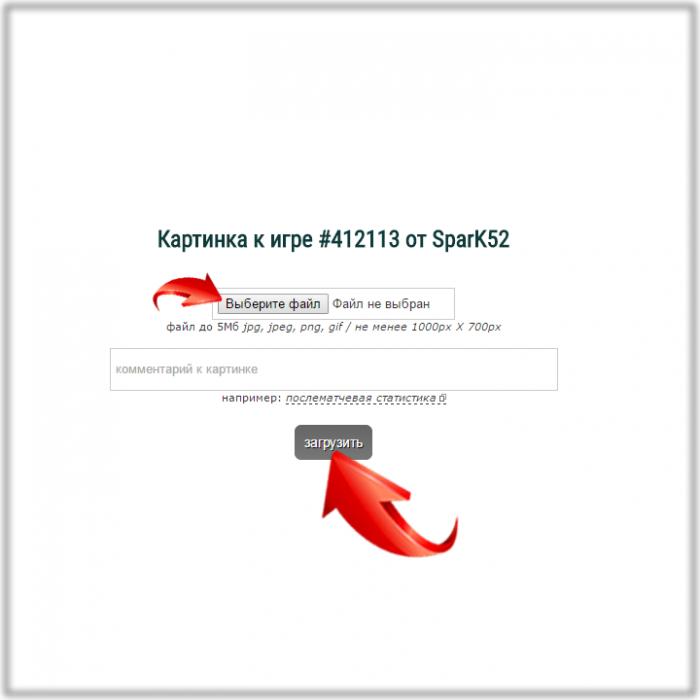Viewport: 700px width, 700px height.
Task: Click the word 'послематчевая' in the example link
Action: (x=329, y=398)
